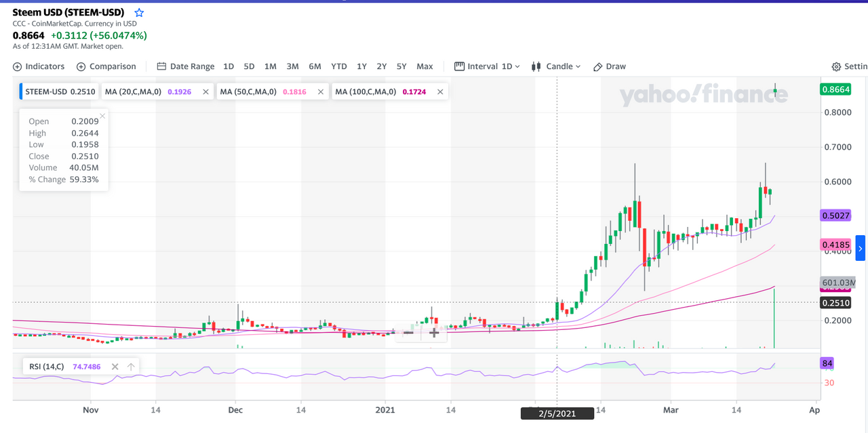Click the pencil icon beside Draw
Viewport: 868px width, 433px height.
point(597,66)
